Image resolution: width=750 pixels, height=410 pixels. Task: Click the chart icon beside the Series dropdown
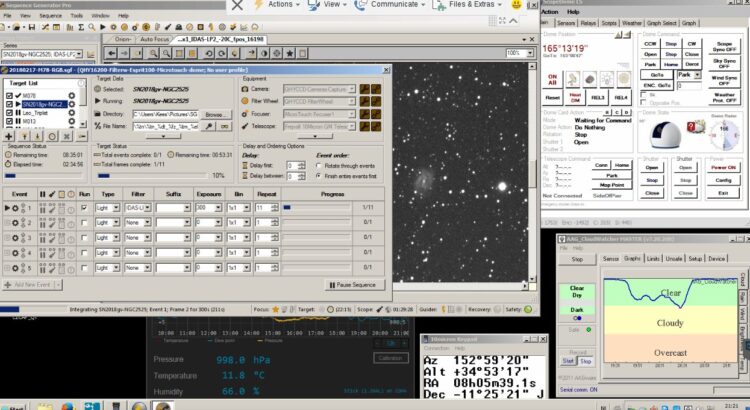(x=91, y=55)
